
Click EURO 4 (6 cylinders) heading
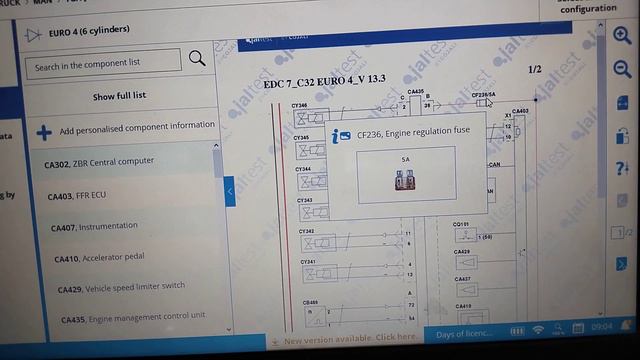click(89, 31)
